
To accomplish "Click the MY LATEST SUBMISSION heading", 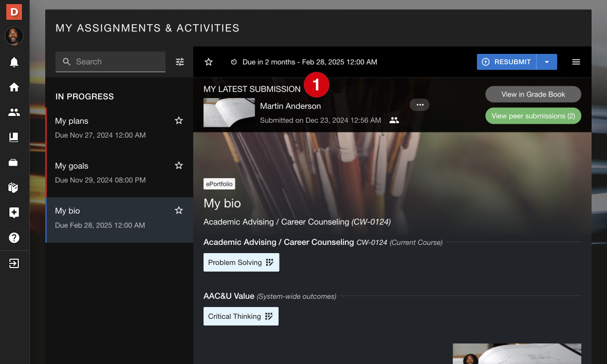I will tap(252, 89).
